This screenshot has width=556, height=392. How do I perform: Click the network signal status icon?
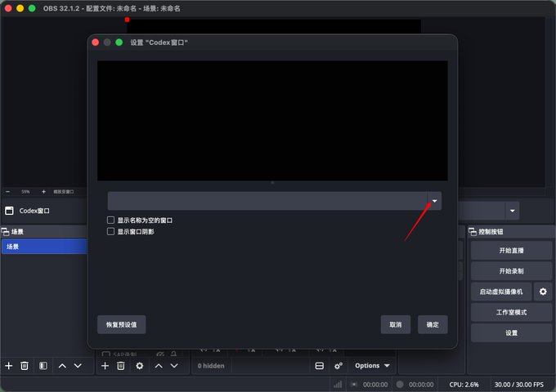pos(338,385)
